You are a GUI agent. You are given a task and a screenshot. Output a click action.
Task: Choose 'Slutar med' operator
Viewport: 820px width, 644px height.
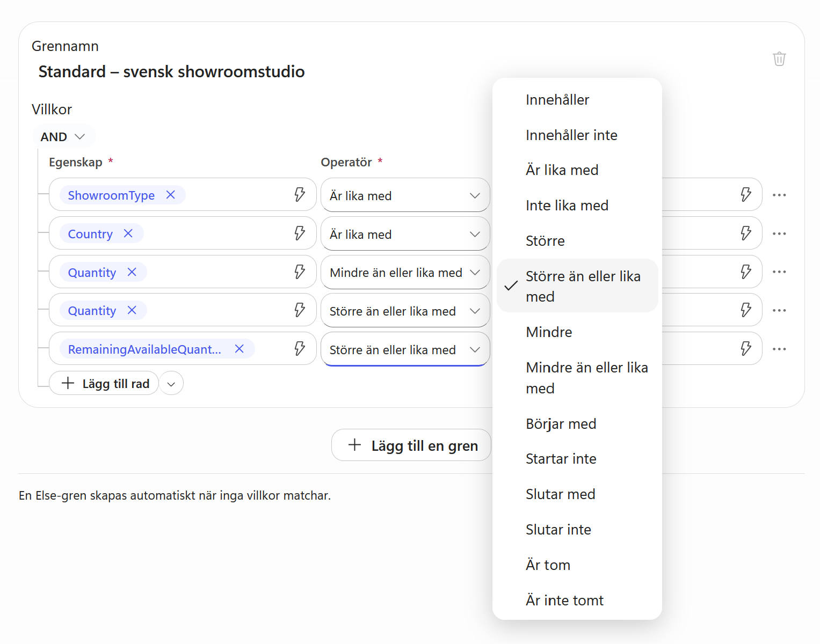pyautogui.click(x=577, y=494)
